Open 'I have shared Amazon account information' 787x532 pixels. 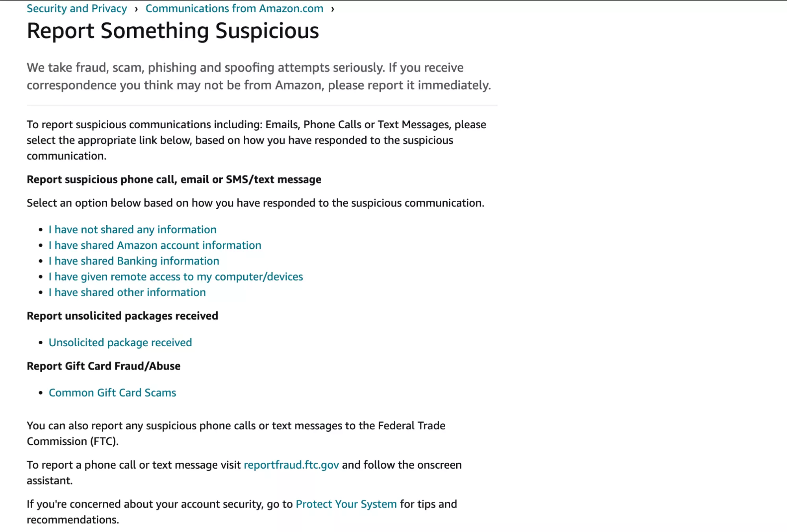coord(155,245)
